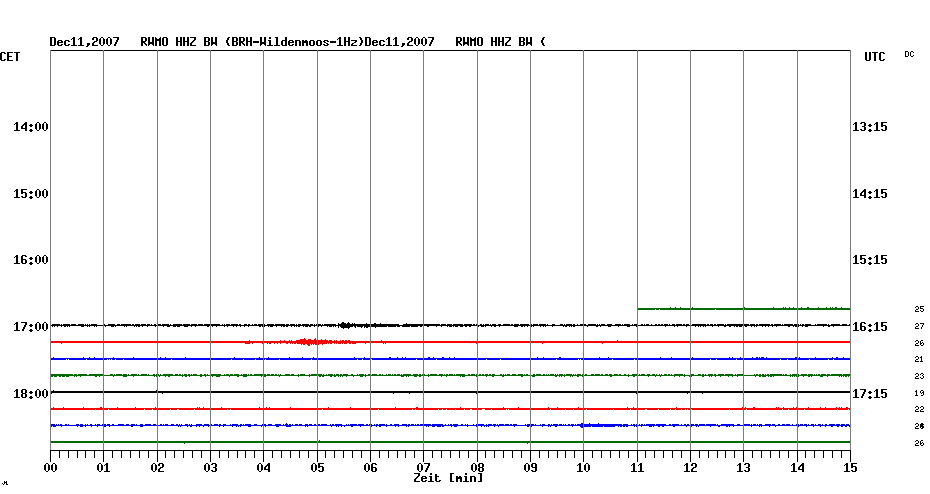This screenshot has width=930, height=494.
Task: Click the CET axis label
Action: point(10,56)
